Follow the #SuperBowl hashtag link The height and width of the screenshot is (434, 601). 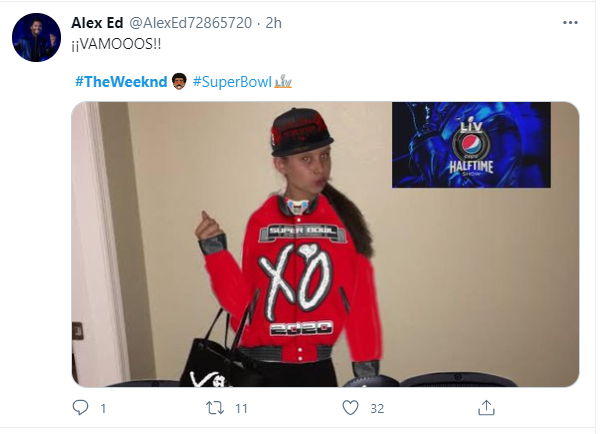coord(232,82)
